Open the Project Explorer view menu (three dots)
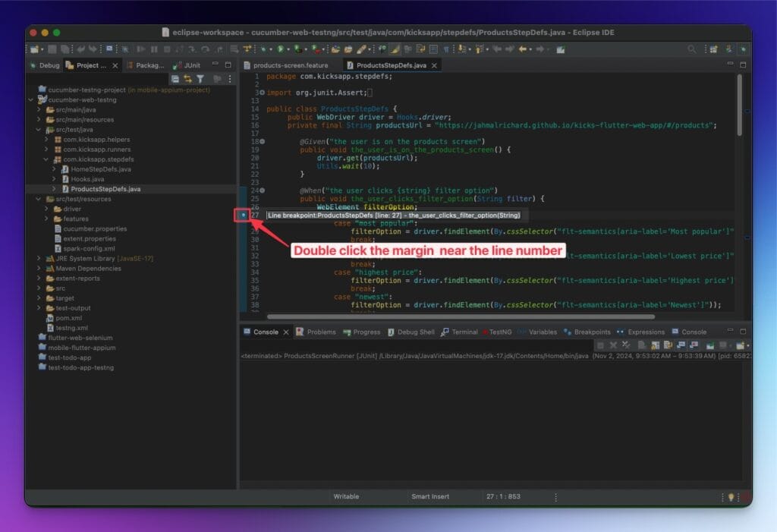 (x=230, y=79)
